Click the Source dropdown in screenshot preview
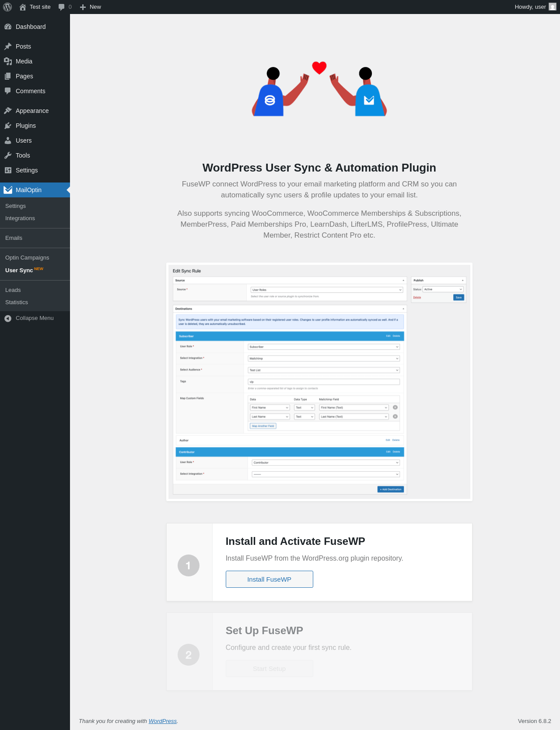560x730 pixels. 327,290
